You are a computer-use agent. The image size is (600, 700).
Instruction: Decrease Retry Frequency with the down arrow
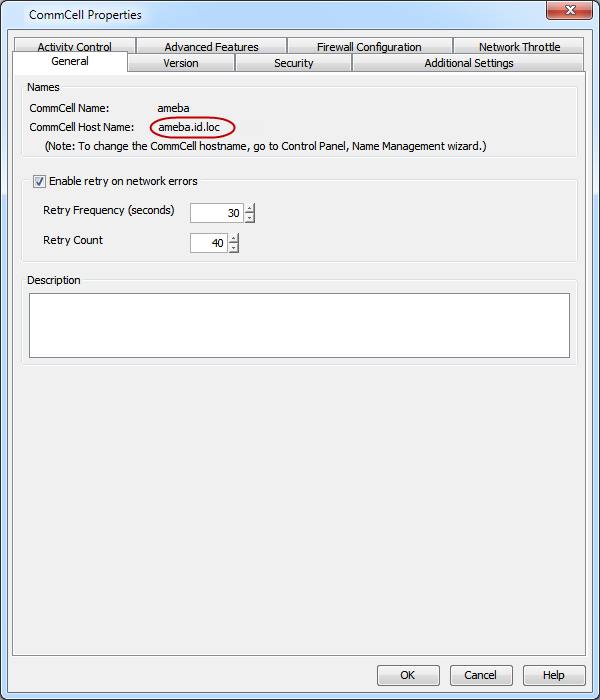[x=250, y=218]
